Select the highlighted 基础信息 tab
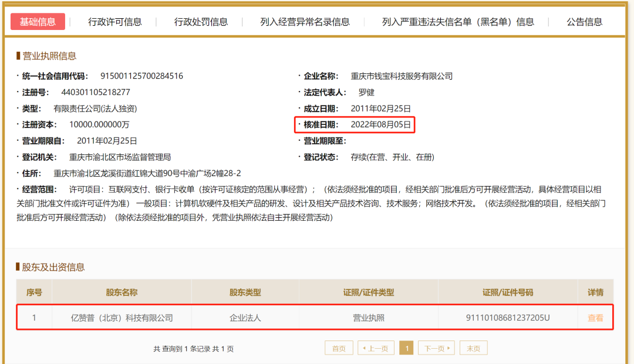Viewport: 634px width, 364px height. 39,21
